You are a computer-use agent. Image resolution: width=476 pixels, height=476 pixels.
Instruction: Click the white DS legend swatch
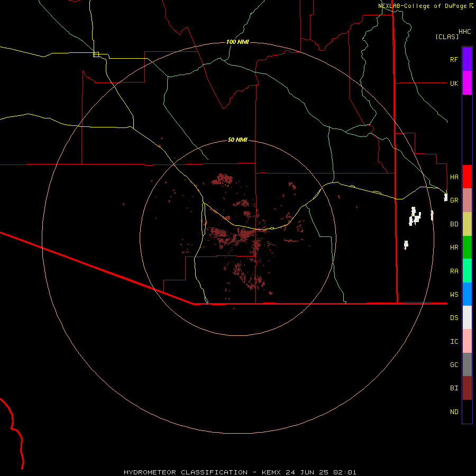tap(467, 317)
